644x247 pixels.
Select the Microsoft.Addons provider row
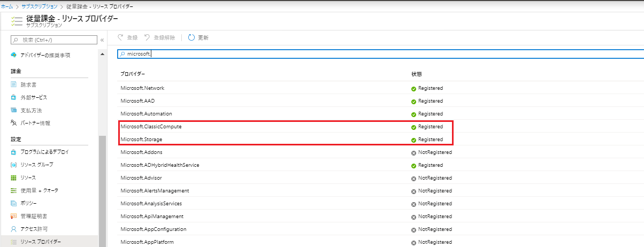[x=381, y=152]
